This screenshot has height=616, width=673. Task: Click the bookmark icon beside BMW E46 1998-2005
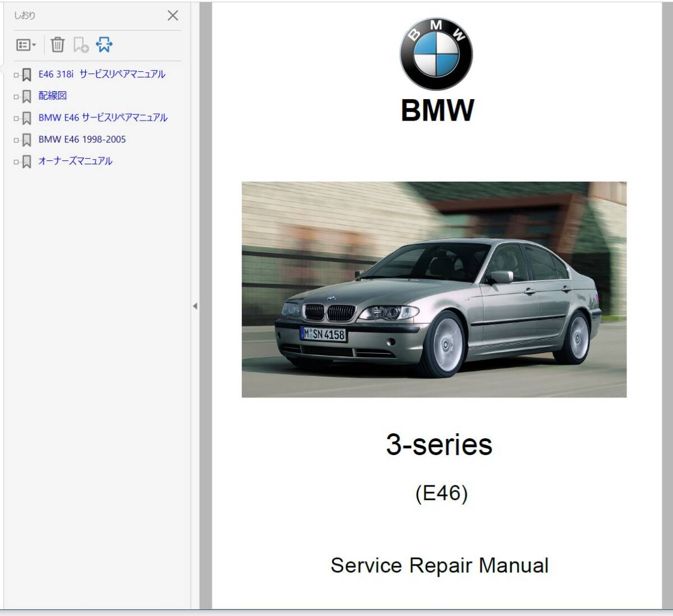[26, 140]
